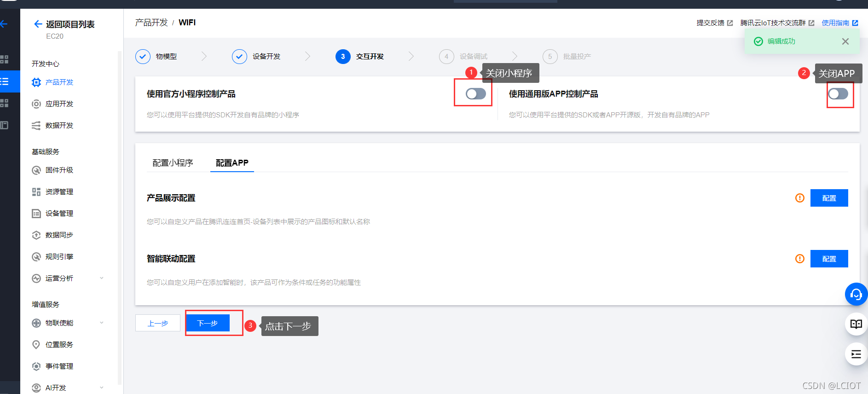Open 位置服务 menu item
This screenshot has width=868, height=394.
pos(59,345)
